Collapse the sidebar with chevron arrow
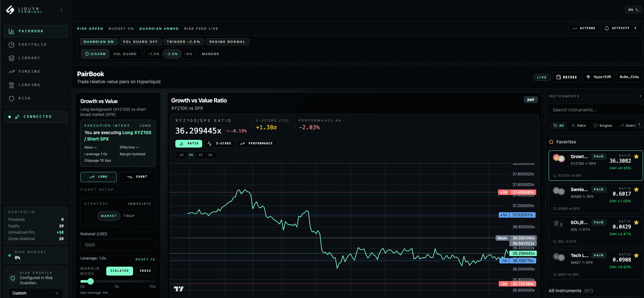The width and height of the screenshot is (644, 298). (x=61, y=10)
